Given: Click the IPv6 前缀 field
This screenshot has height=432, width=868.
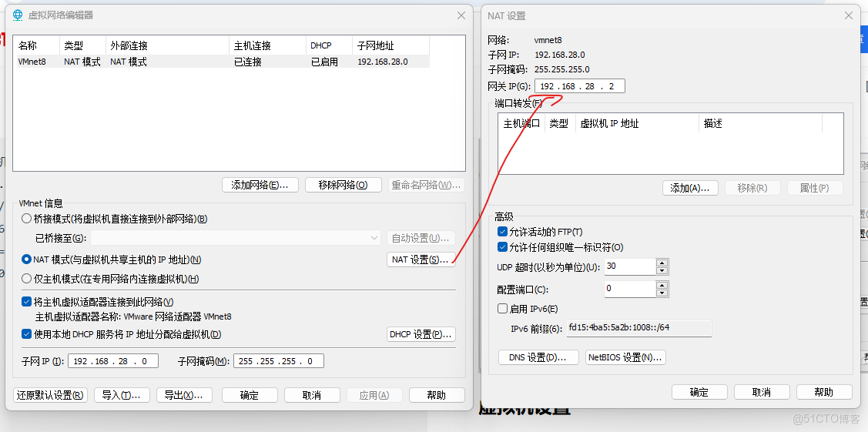Looking at the screenshot, I should [638, 327].
